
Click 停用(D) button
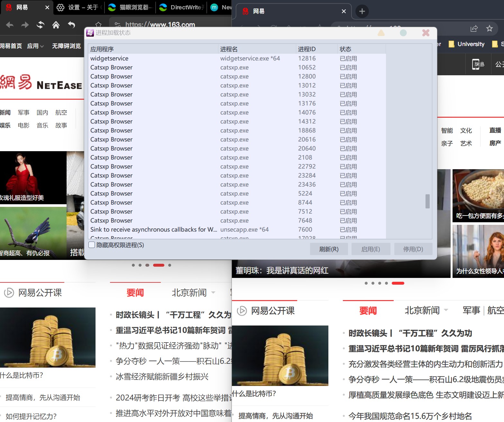point(413,249)
